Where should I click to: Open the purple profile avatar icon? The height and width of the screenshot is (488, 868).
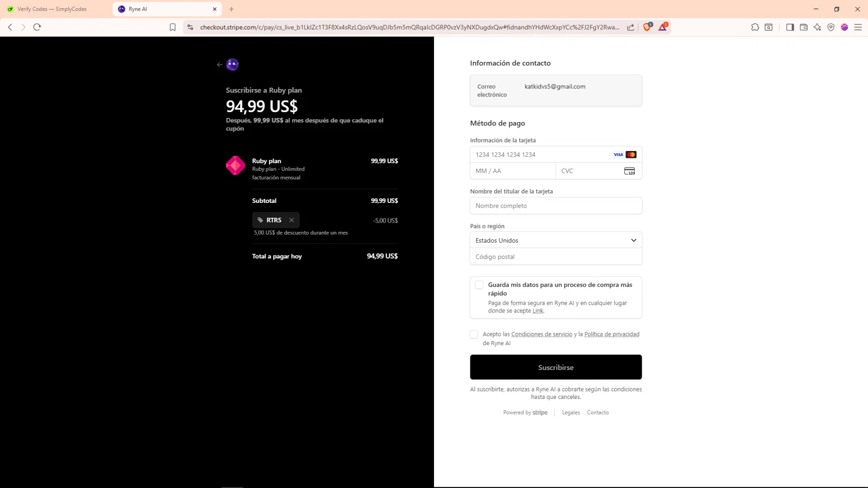click(845, 27)
